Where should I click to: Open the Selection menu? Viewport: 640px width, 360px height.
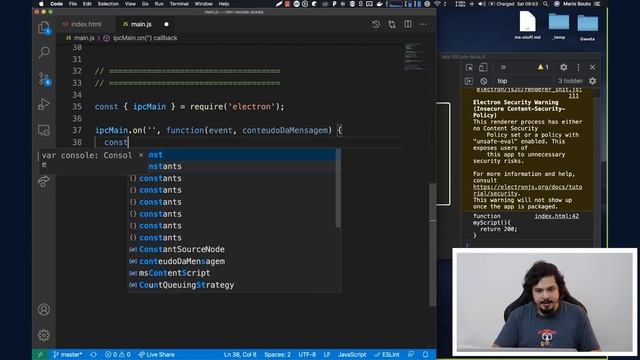(108, 4)
